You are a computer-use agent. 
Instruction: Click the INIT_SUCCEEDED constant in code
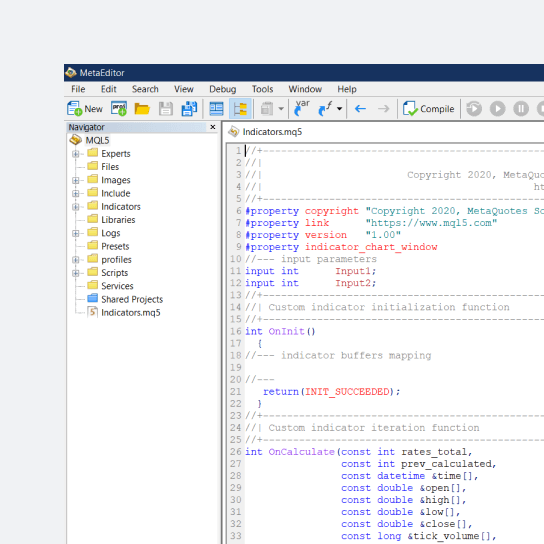tap(347, 392)
